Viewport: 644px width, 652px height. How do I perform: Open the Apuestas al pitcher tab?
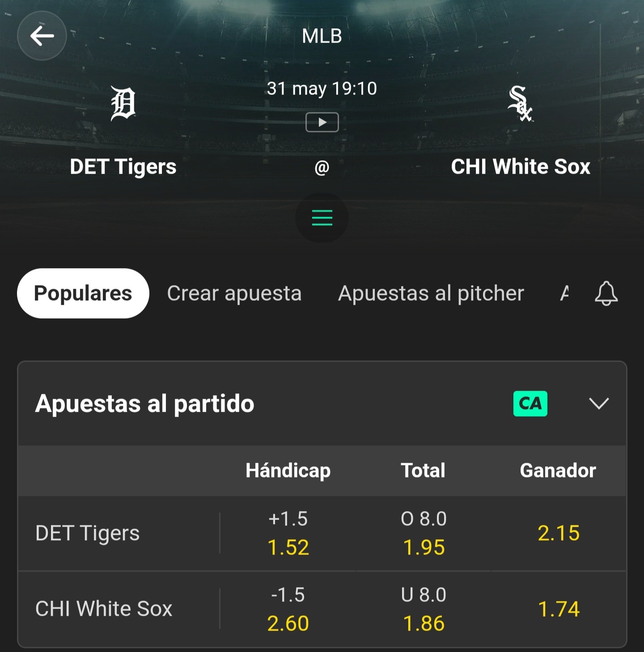coord(431,294)
